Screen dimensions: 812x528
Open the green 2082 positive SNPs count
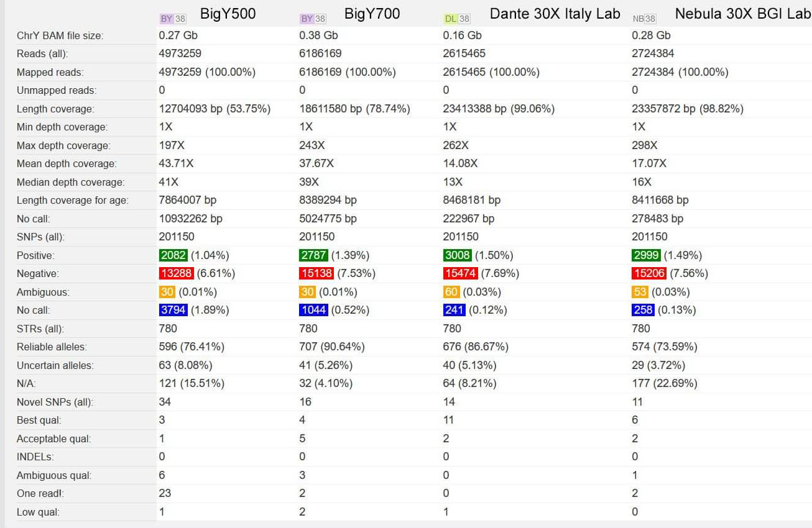coord(173,255)
